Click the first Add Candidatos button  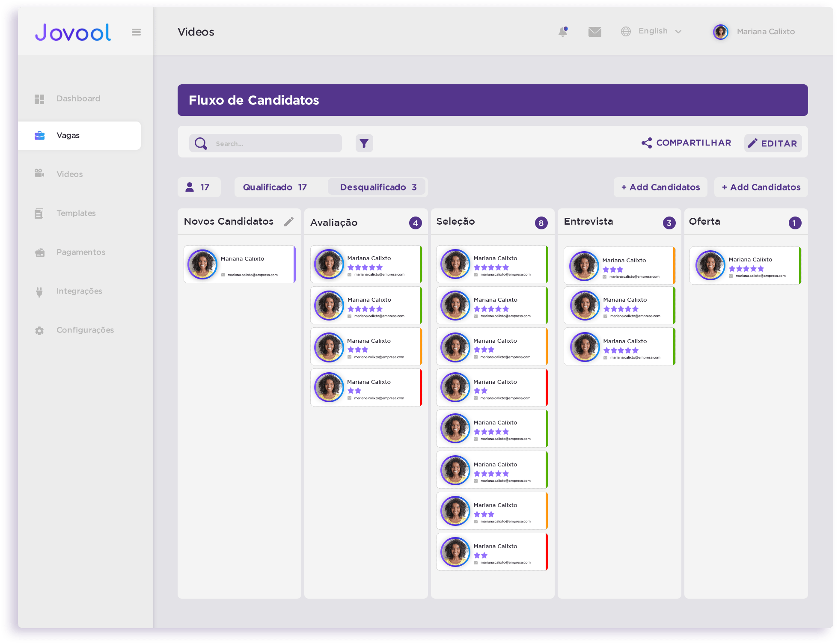click(x=660, y=187)
